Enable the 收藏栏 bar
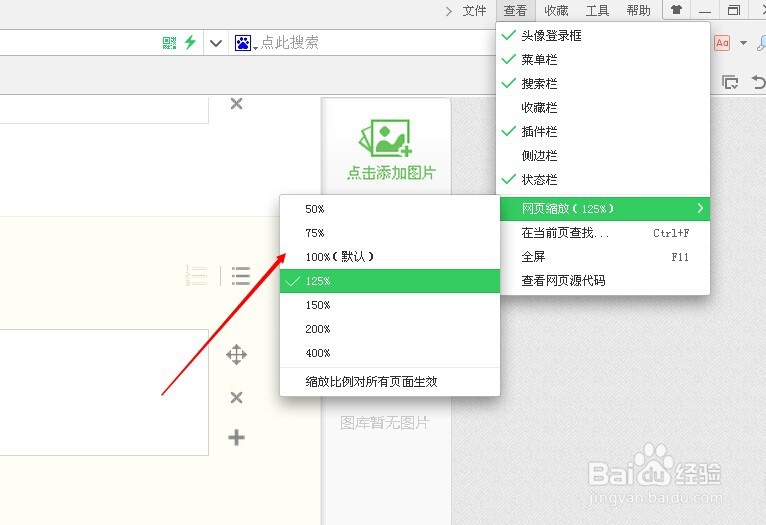766x525 pixels. click(603, 107)
